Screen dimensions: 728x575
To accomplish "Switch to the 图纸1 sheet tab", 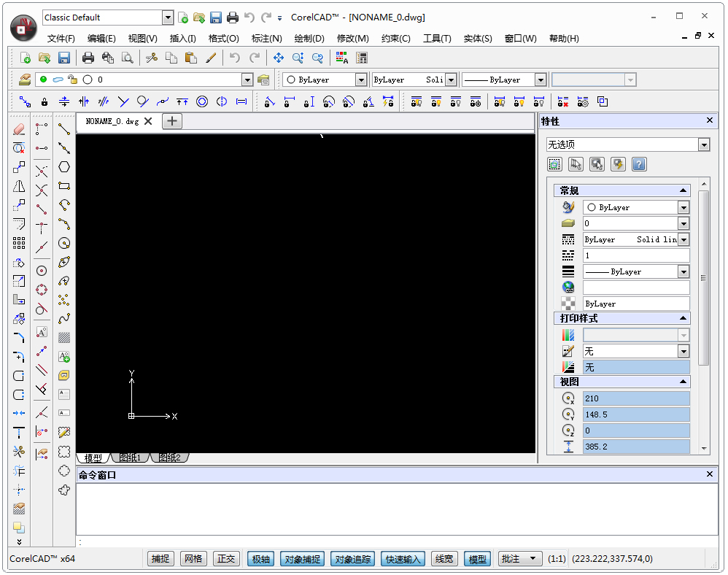I will 130,458.
